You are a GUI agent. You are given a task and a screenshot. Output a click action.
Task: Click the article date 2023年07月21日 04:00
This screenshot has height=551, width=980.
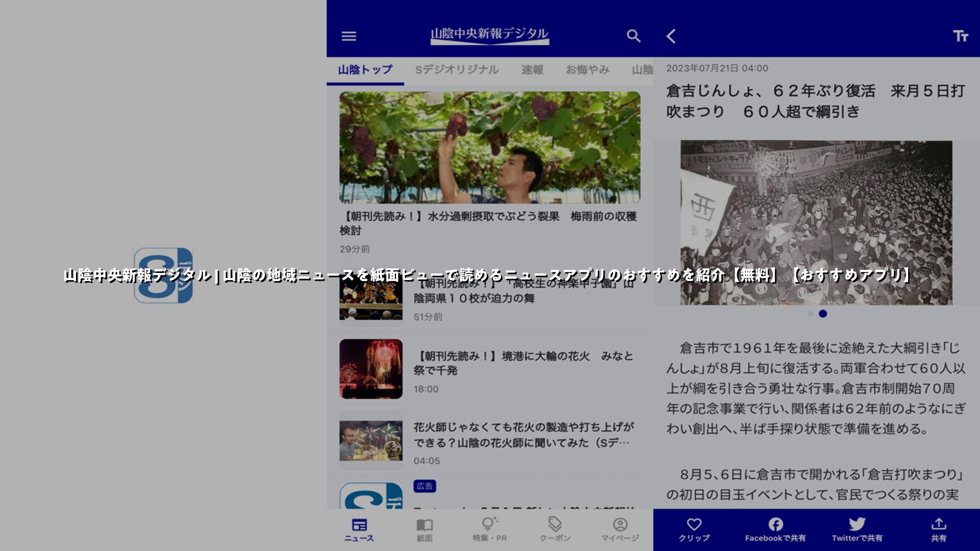pyautogui.click(x=717, y=68)
